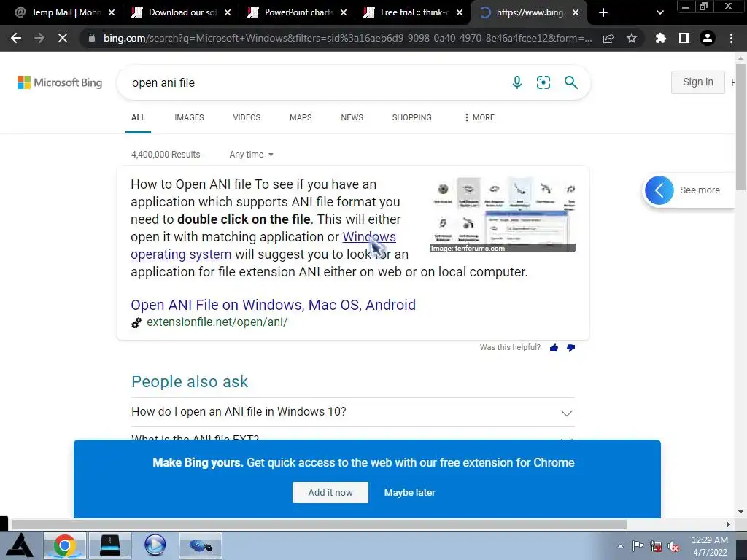Click the Microsoft Bing logo

60,82
